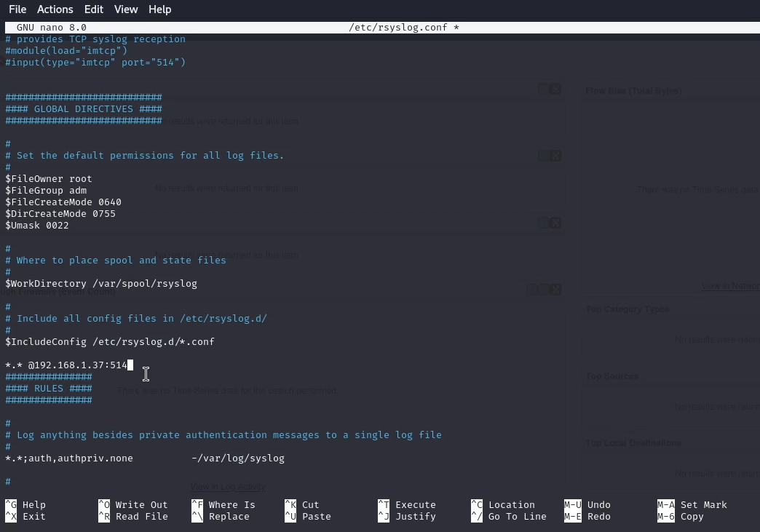Screen dimensions: 760x532
Task: Click the '# provides TCP syslog reception' comment
Action: coord(95,39)
